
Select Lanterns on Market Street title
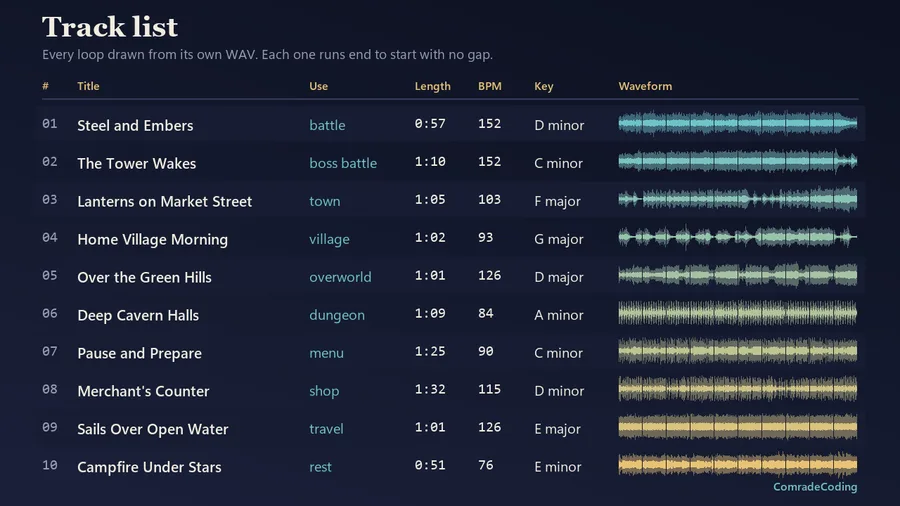coord(164,201)
